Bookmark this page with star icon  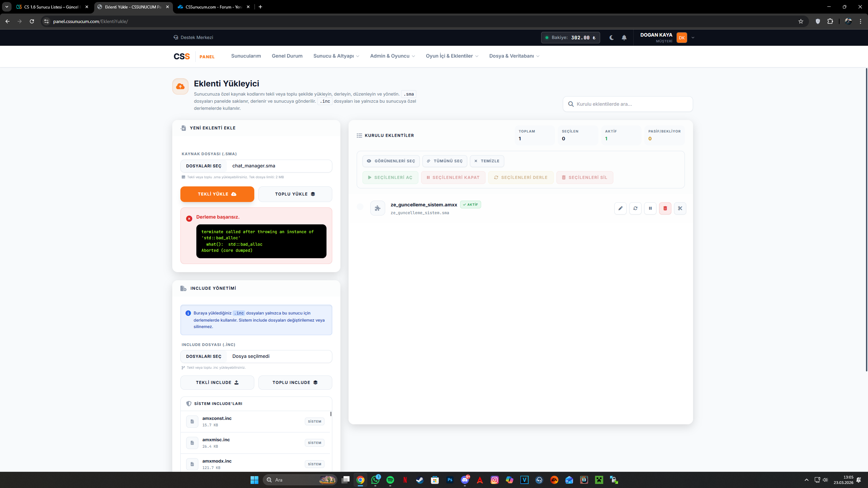click(801, 21)
